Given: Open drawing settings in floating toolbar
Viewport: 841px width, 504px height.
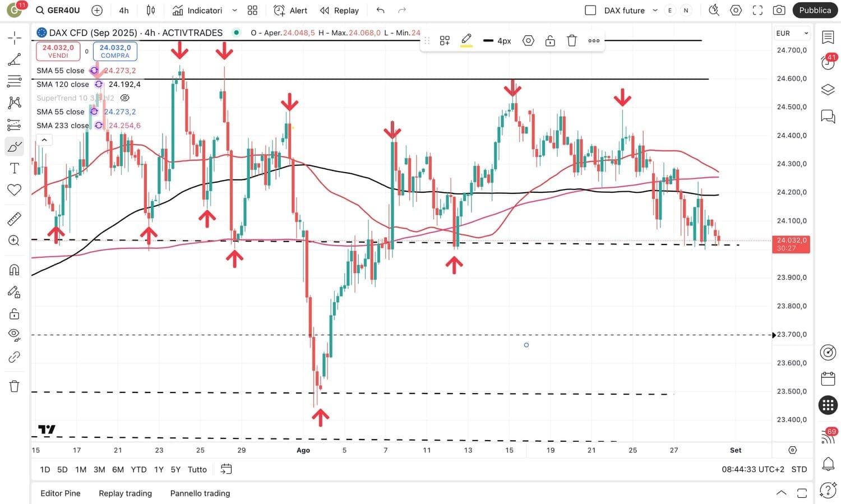Looking at the screenshot, I should (x=528, y=40).
